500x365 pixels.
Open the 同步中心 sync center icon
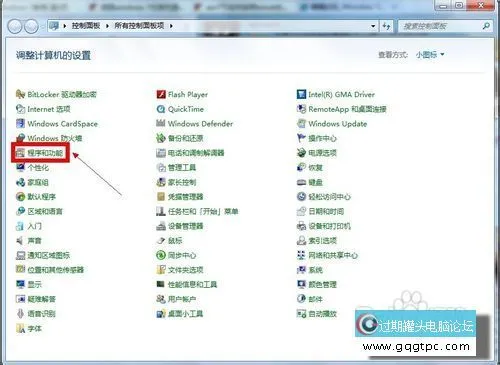[161, 255]
